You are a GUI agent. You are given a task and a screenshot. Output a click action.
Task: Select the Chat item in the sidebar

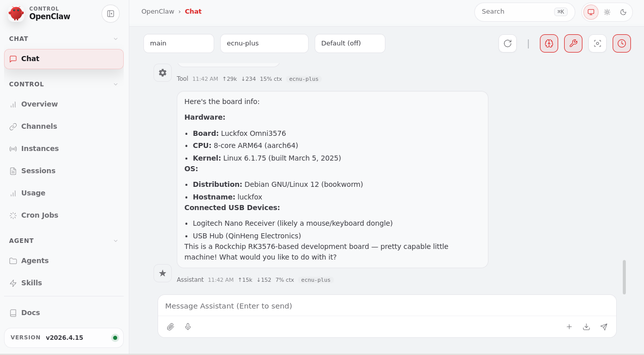pyautogui.click(x=64, y=59)
